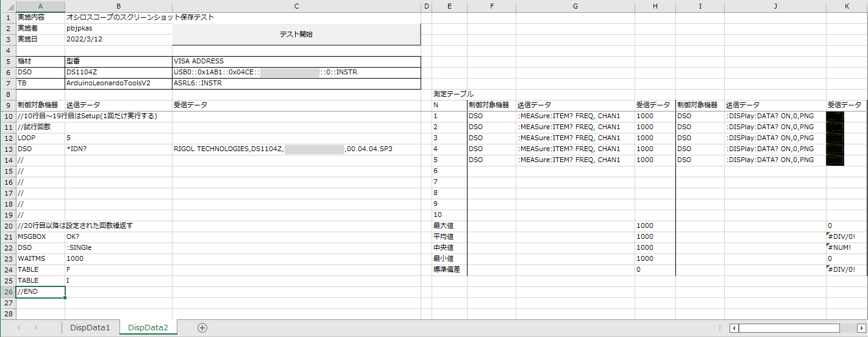Image resolution: width=868 pixels, height=337 pixels.
Task: Click the ArduinoLeonardoToolsV2 cell
Action: (x=118, y=83)
